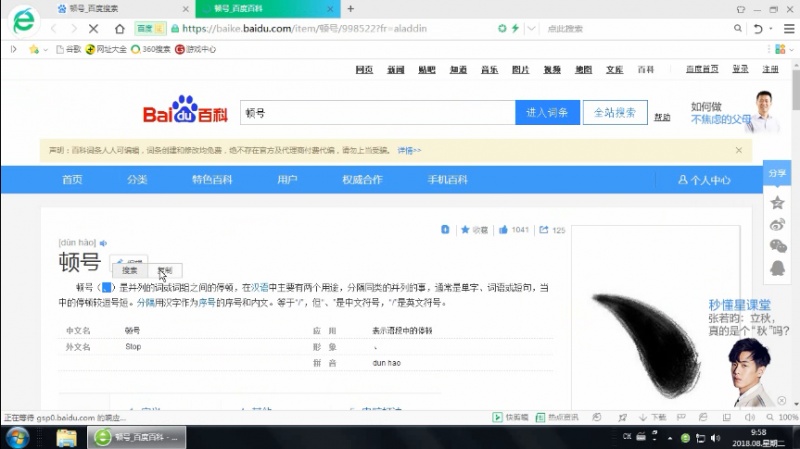
Task: Click the share icon with count 125
Action: 544,230
